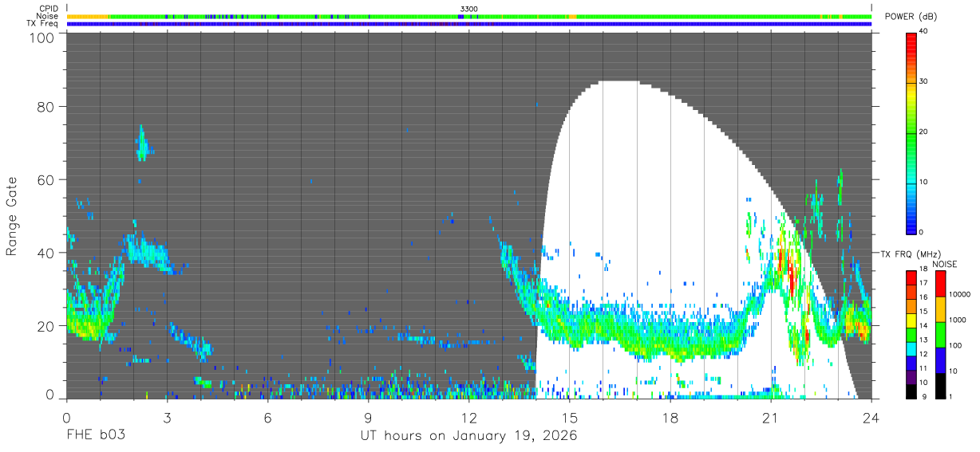Click the range gate tick label "100"
This screenshot has width=980, height=452.
pos(42,37)
